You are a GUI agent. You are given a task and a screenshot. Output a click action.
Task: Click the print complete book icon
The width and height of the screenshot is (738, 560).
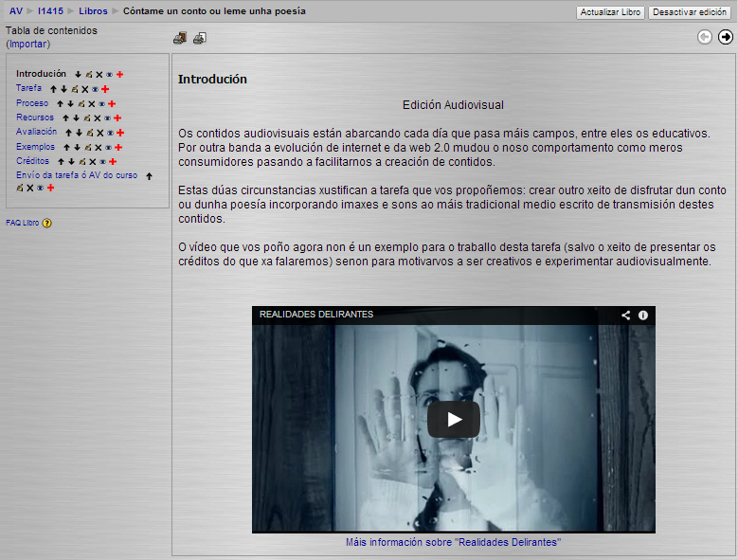coord(180,38)
